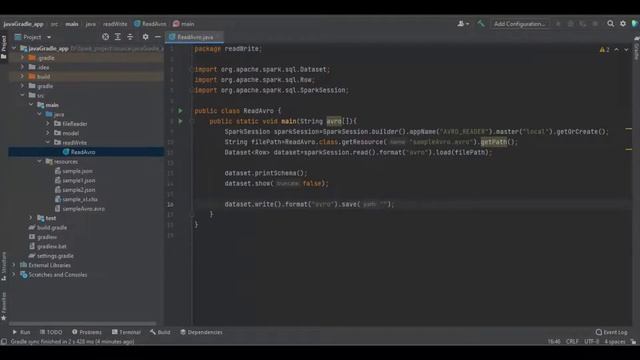Screen dimensions: 640x360
Task: Go to next highlighted error arrow
Action: click(626, 49)
